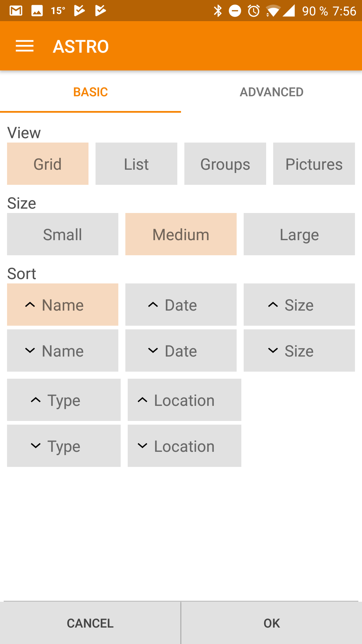This screenshot has width=362, height=644.
Task: Switch to the ADVANCED tab
Action: (x=271, y=92)
